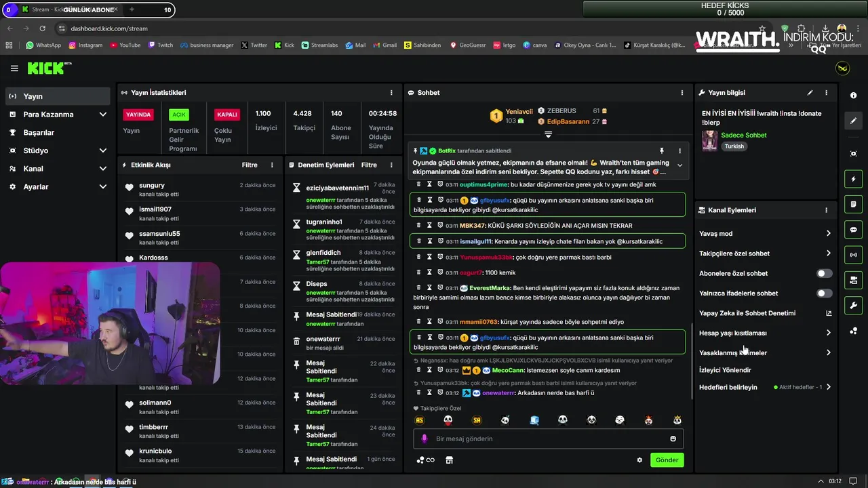Toggle the document stream statistics icon
The width and height of the screenshot is (868, 488).
(x=853, y=204)
